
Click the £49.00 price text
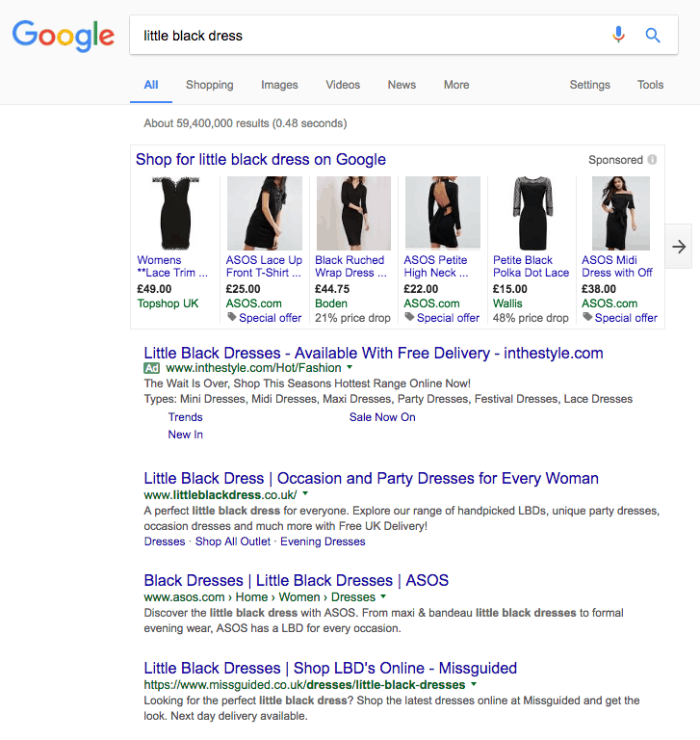pyautogui.click(x=154, y=289)
